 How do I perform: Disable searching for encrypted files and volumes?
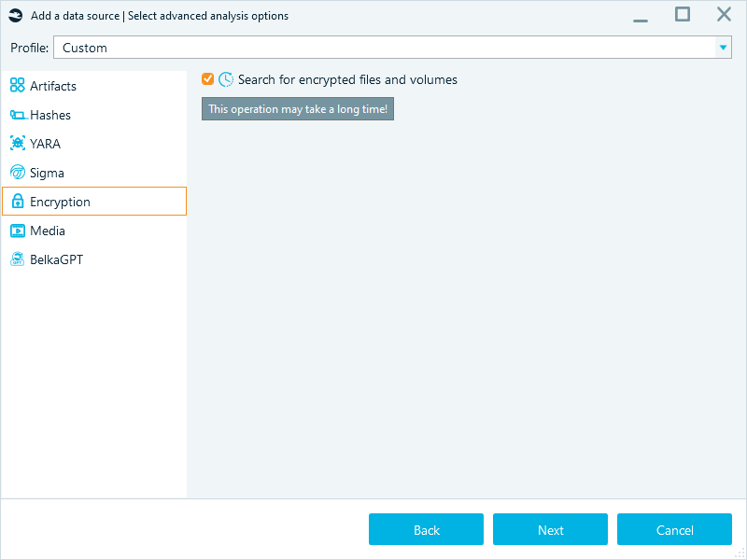point(207,79)
